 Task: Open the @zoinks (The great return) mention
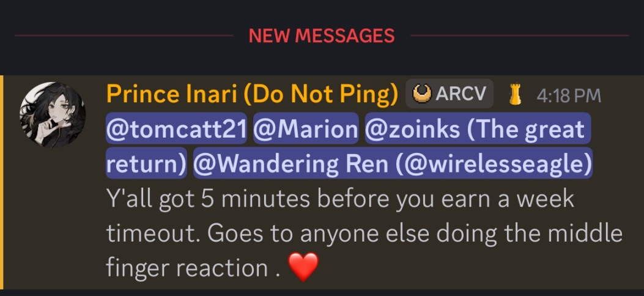(x=474, y=130)
